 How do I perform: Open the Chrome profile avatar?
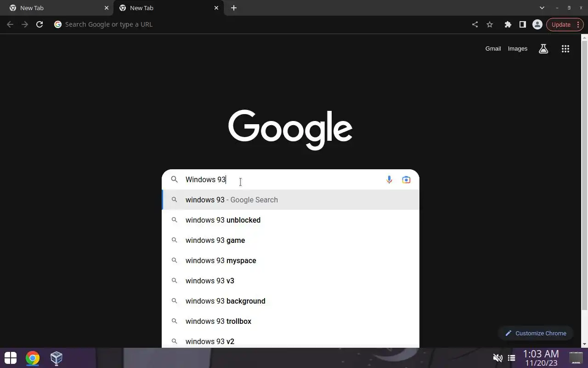[x=537, y=24]
